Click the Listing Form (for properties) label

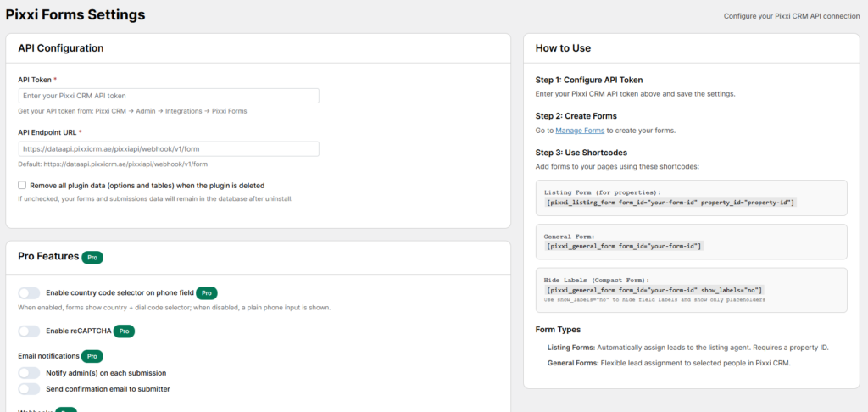[x=603, y=192]
